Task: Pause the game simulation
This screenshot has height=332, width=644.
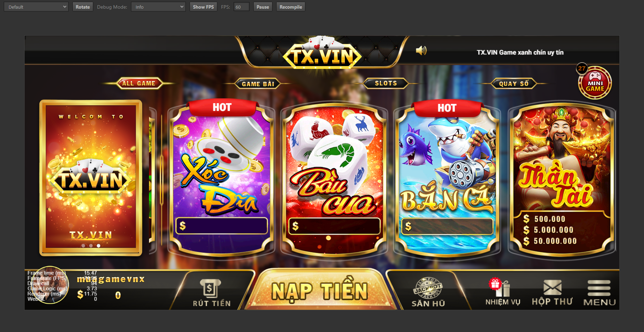Action: 263,7
